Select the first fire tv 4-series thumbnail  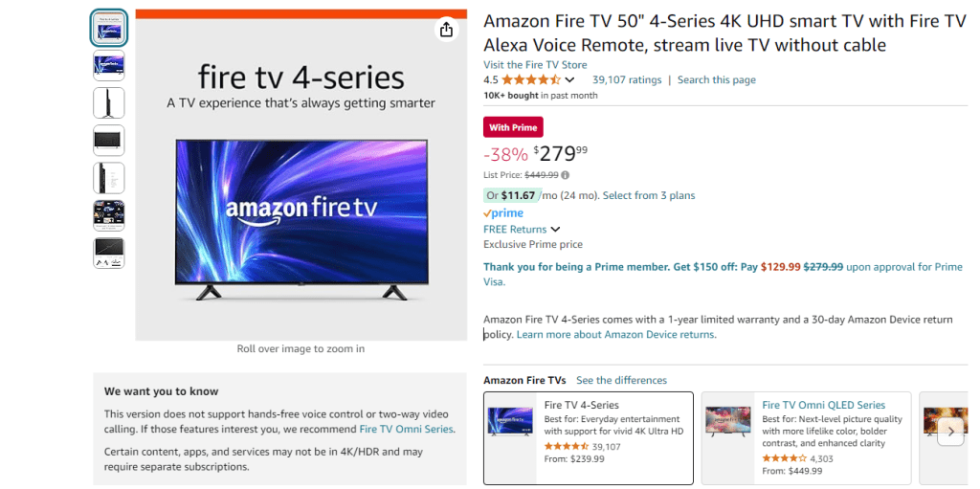click(x=108, y=28)
